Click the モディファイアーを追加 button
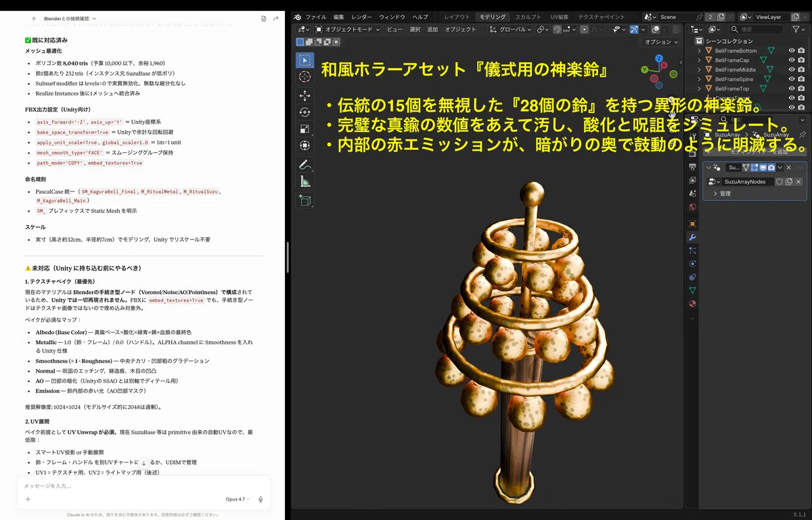Viewport: 812px width, 520px height. [754, 152]
